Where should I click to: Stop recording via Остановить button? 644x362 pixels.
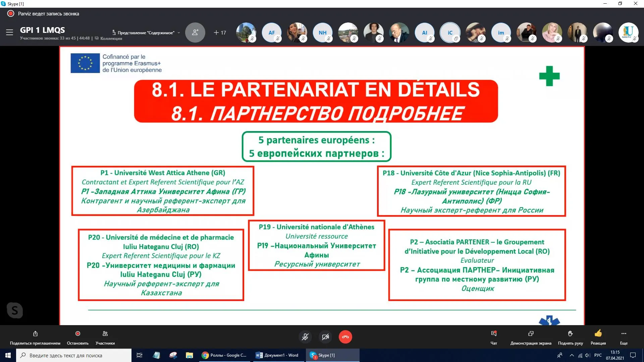tap(78, 334)
